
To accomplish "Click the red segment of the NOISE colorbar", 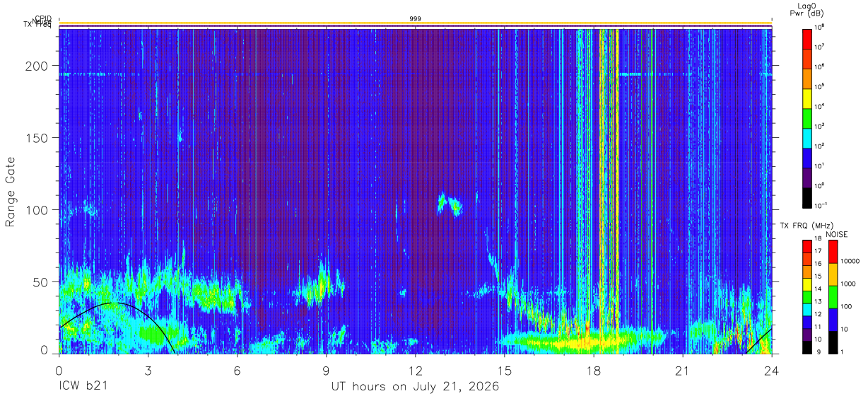I will 832,251.
